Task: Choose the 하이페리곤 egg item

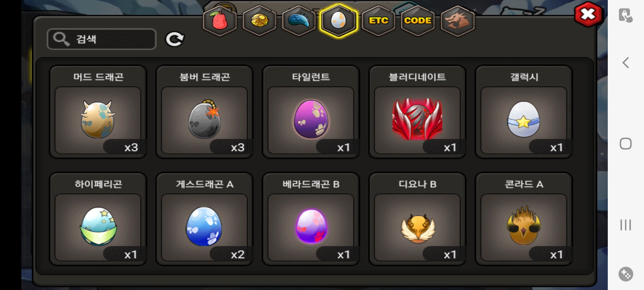Action: [x=98, y=219]
